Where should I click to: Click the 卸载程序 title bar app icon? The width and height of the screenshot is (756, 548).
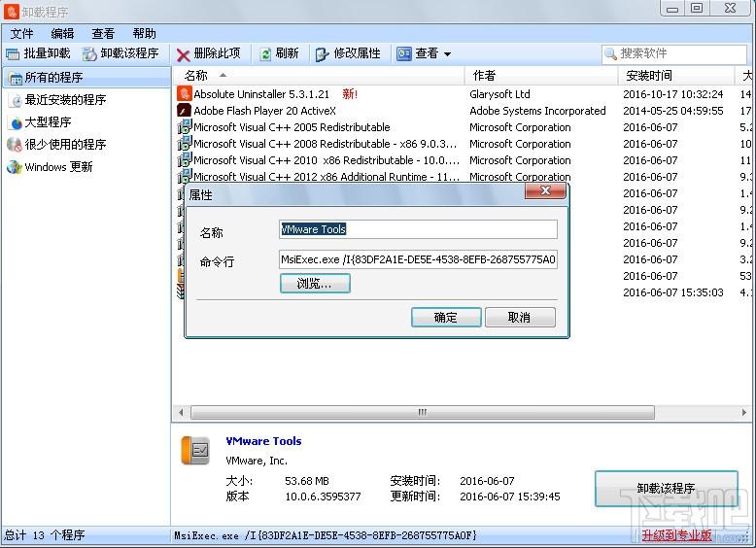coord(11,11)
